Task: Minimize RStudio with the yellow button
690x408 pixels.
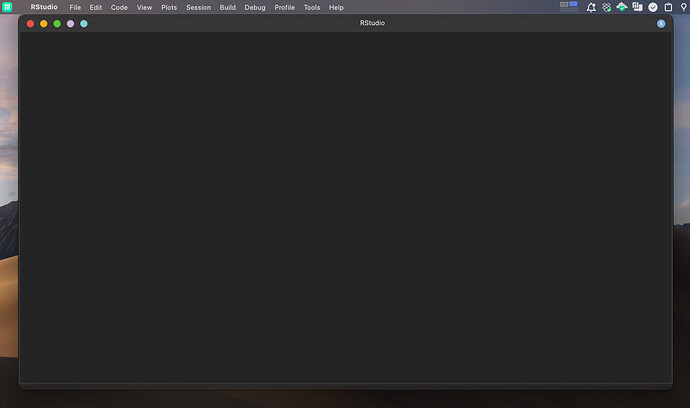Action: click(44, 24)
